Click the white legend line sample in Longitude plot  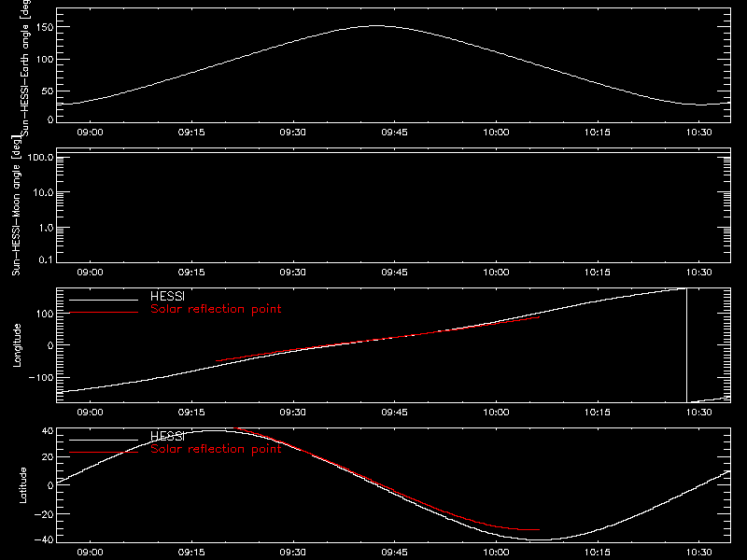(x=104, y=300)
